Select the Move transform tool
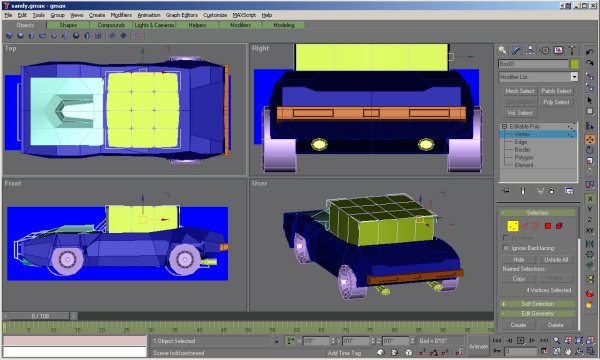The image size is (600, 360). tap(590, 140)
